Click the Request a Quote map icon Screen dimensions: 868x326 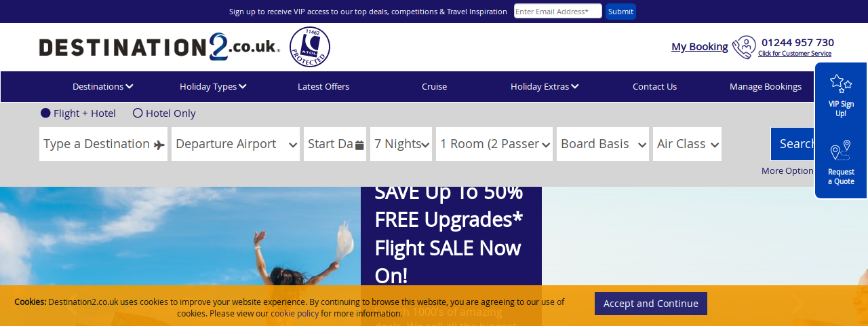pyautogui.click(x=841, y=151)
